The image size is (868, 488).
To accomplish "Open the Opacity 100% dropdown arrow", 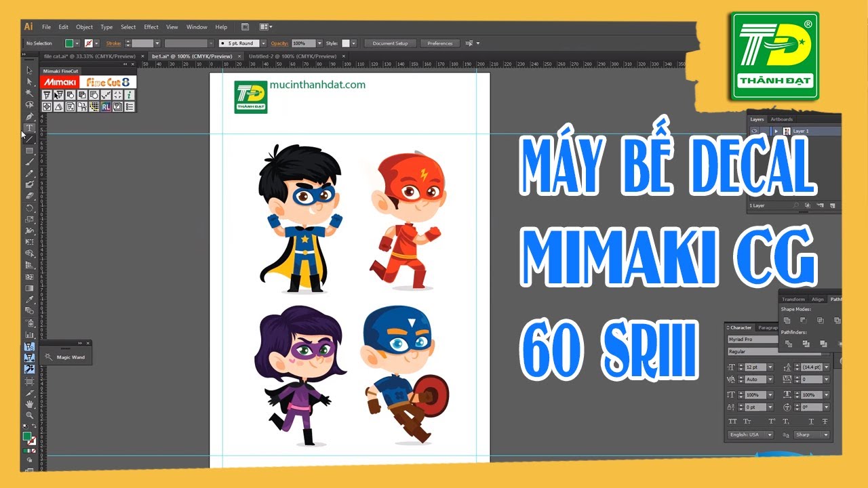I will coord(320,43).
